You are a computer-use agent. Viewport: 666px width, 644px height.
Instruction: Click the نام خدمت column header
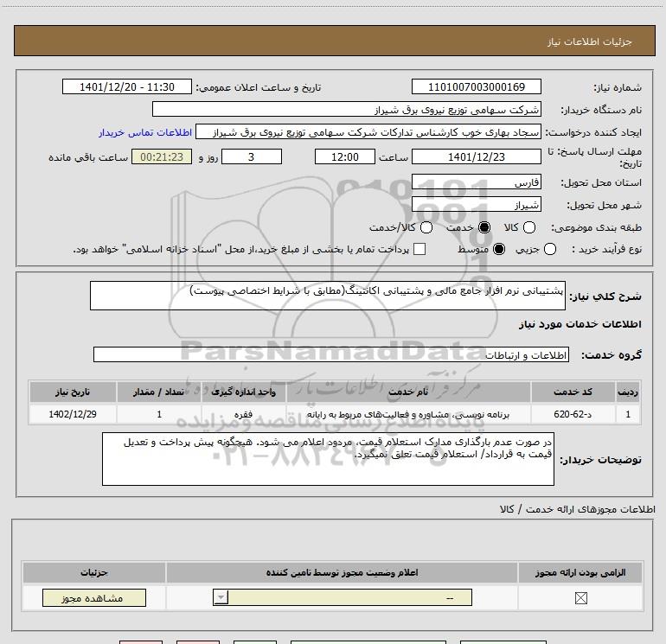click(x=408, y=392)
